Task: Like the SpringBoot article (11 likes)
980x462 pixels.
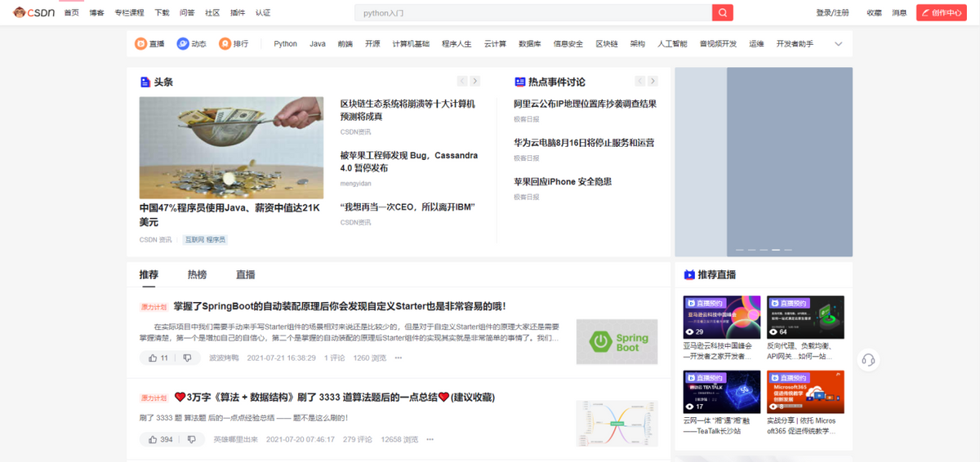Action: point(158,358)
